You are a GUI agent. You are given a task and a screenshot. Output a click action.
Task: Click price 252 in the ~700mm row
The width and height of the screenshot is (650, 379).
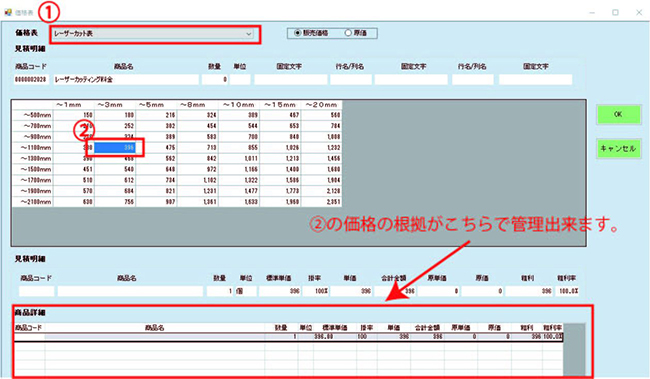click(115, 126)
